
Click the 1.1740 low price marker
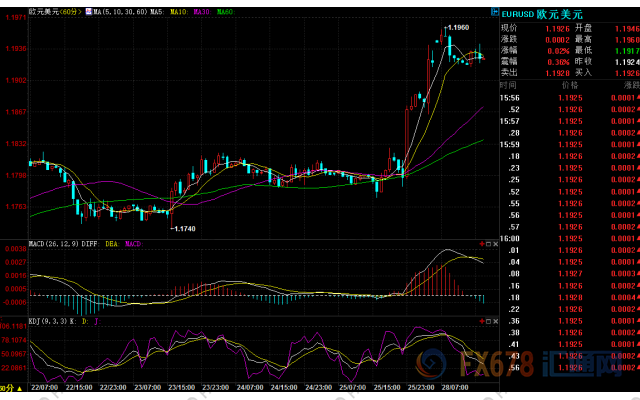click(x=182, y=229)
